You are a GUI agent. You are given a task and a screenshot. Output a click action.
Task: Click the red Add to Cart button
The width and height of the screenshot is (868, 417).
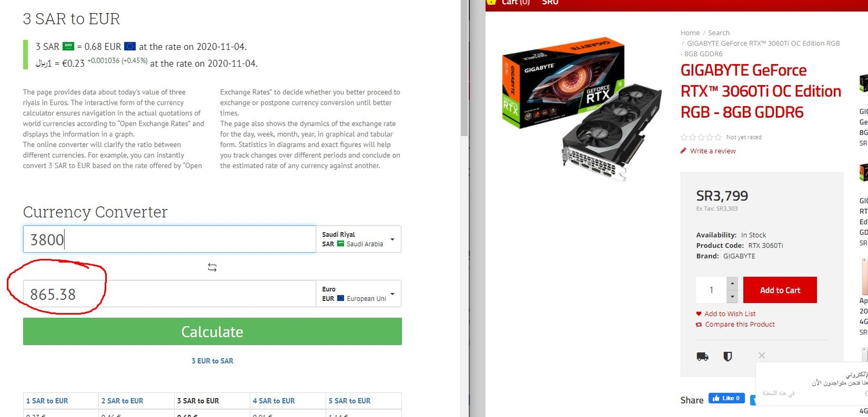[780, 290]
